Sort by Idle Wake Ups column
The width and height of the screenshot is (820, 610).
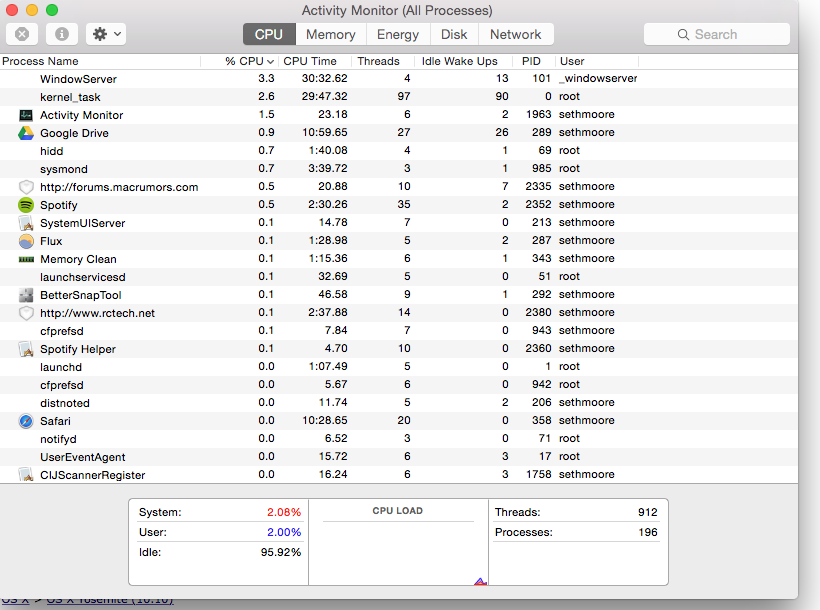tap(463, 61)
